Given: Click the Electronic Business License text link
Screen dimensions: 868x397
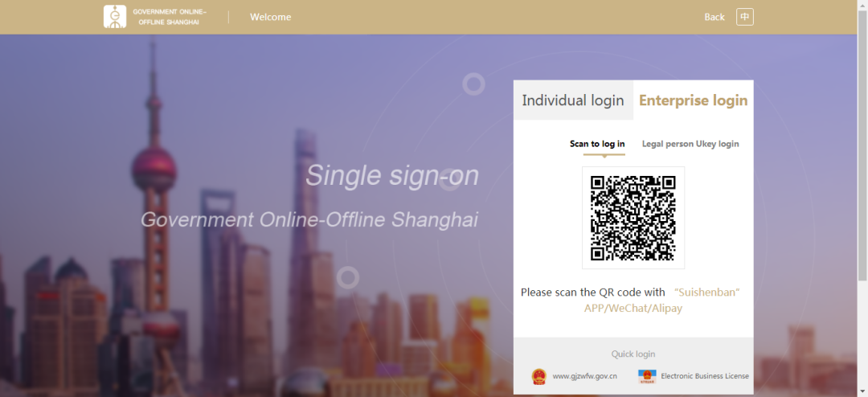Looking at the screenshot, I should (705, 376).
